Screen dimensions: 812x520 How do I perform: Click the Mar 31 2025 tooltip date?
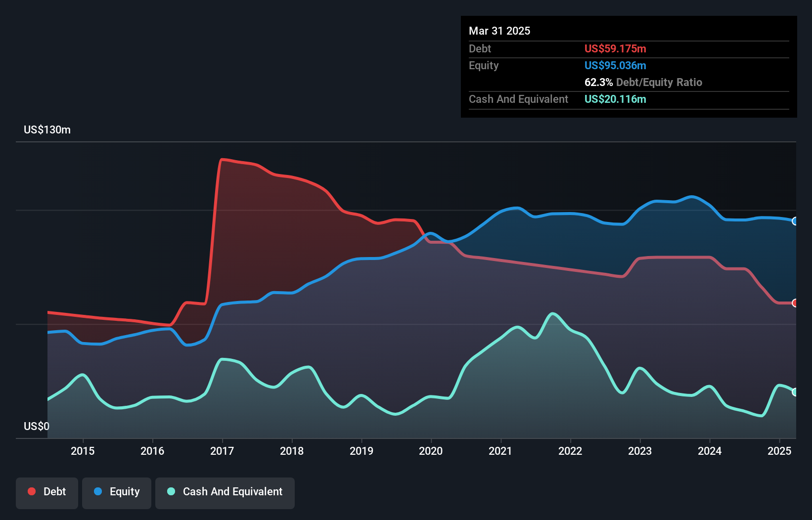(499, 31)
